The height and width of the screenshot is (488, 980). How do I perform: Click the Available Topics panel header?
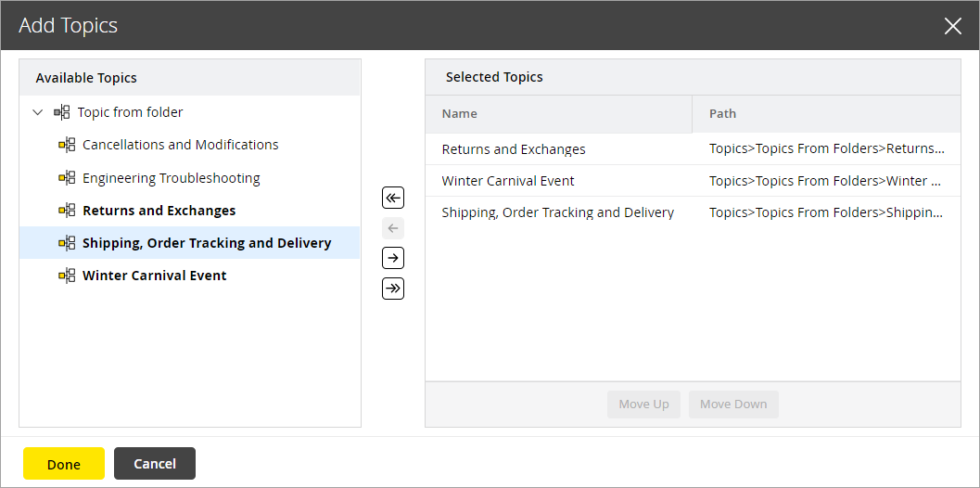pyautogui.click(x=190, y=78)
